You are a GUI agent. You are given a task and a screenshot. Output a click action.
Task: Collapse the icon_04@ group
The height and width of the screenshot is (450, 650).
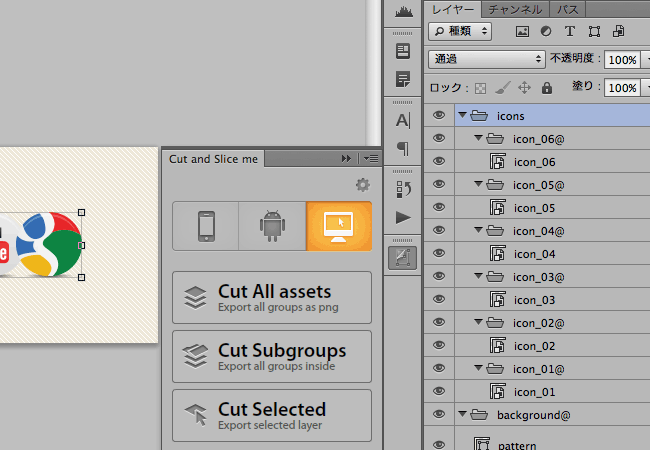click(x=478, y=230)
